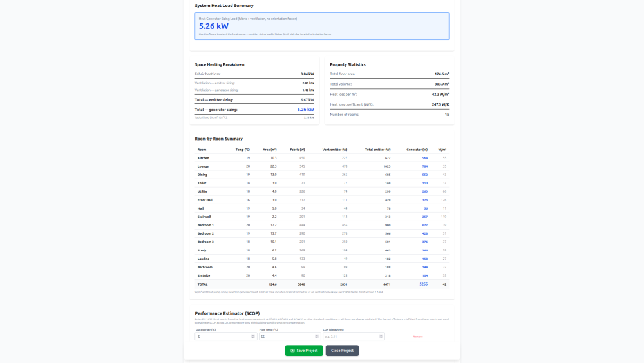Click the Save Project button

[304, 351]
